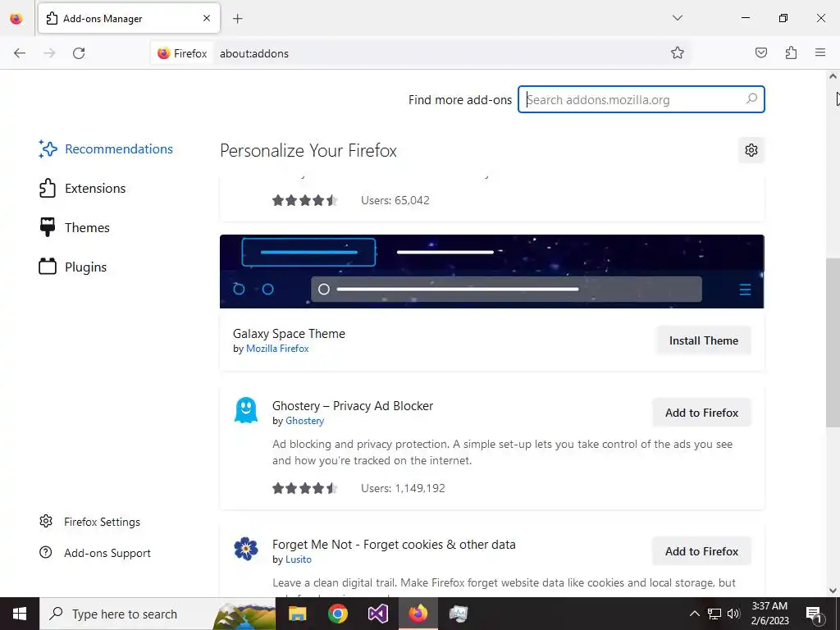Viewport: 840px width, 630px height.
Task: Click the magnifier icon in add-ons search
Action: coord(751,99)
